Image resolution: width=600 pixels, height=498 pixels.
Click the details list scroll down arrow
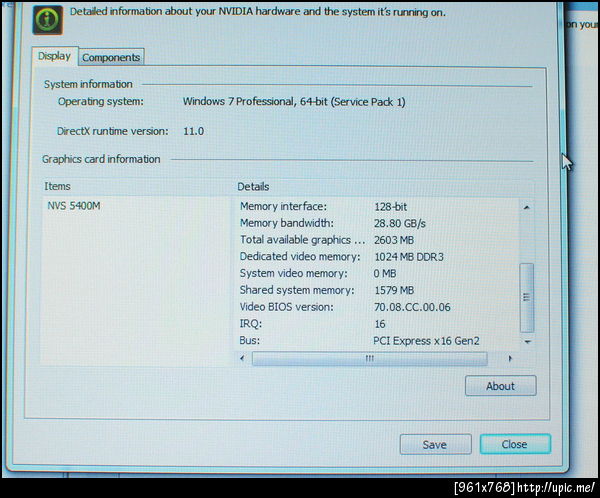(527, 341)
